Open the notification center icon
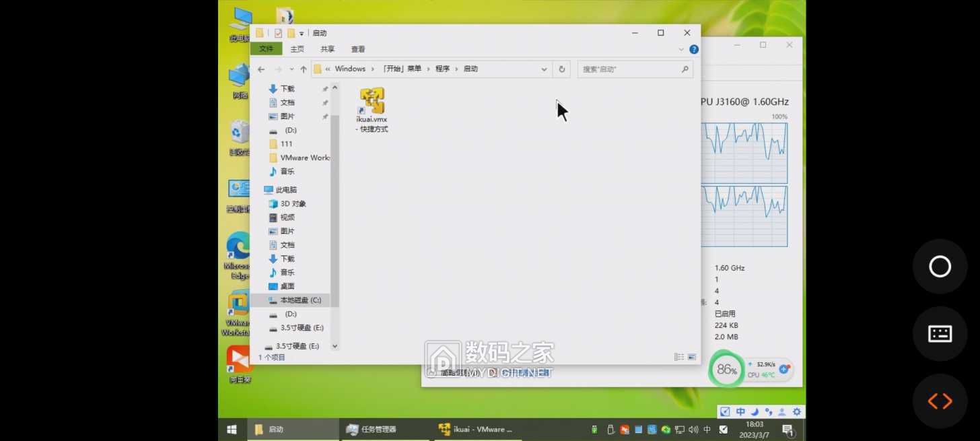980x441 pixels. pos(788,430)
